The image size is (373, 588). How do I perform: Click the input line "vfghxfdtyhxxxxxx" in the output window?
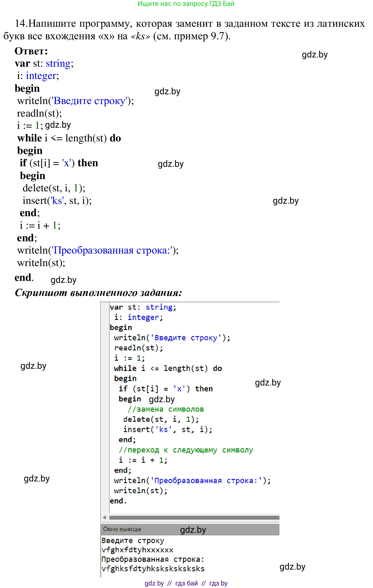pyautogui.click(x=137, y=550)
